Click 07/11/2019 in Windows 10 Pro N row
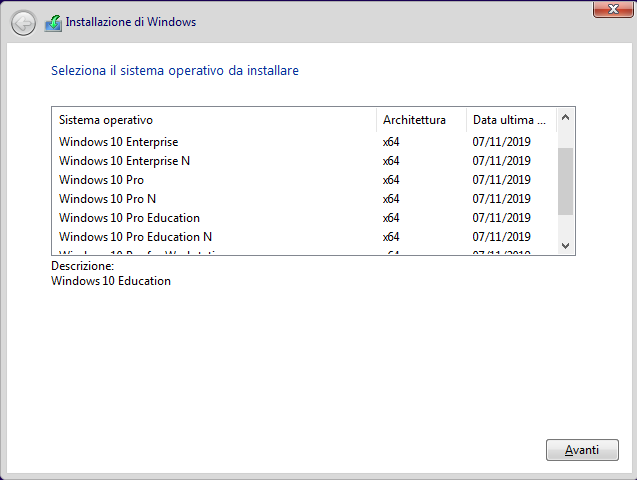Screen dimensions: 637x480 coord(501,199)
